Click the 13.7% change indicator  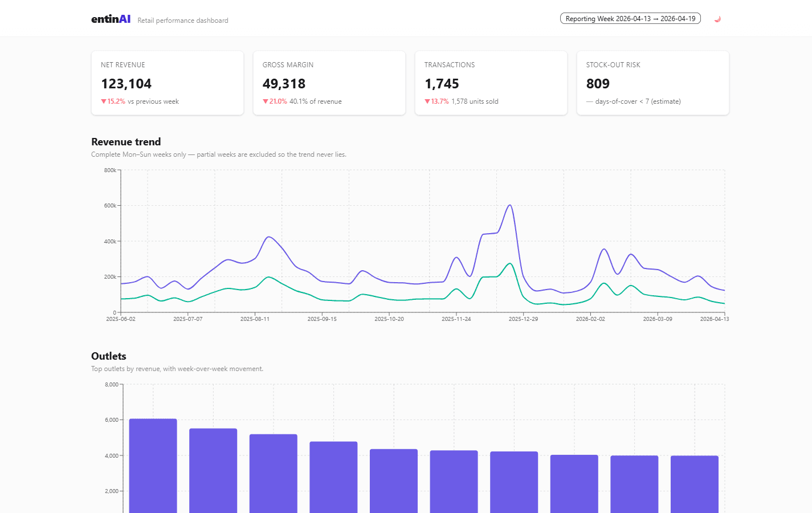[x=436, y=101]
